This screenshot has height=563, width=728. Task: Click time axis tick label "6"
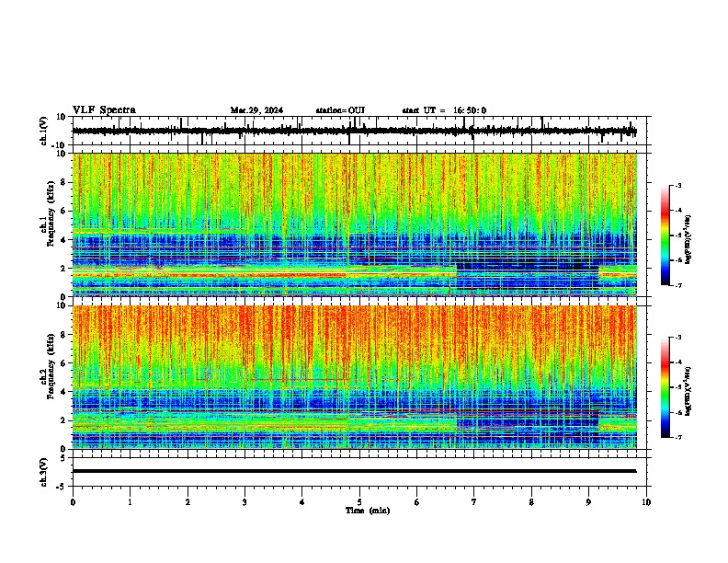(417, 502)
